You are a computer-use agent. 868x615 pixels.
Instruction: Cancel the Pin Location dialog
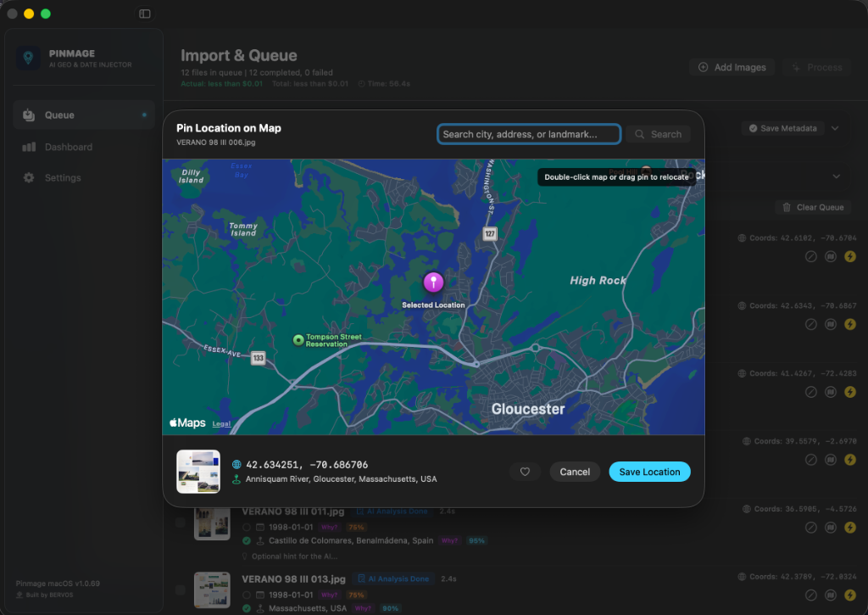pyautogui.click(x=575, y=472)
